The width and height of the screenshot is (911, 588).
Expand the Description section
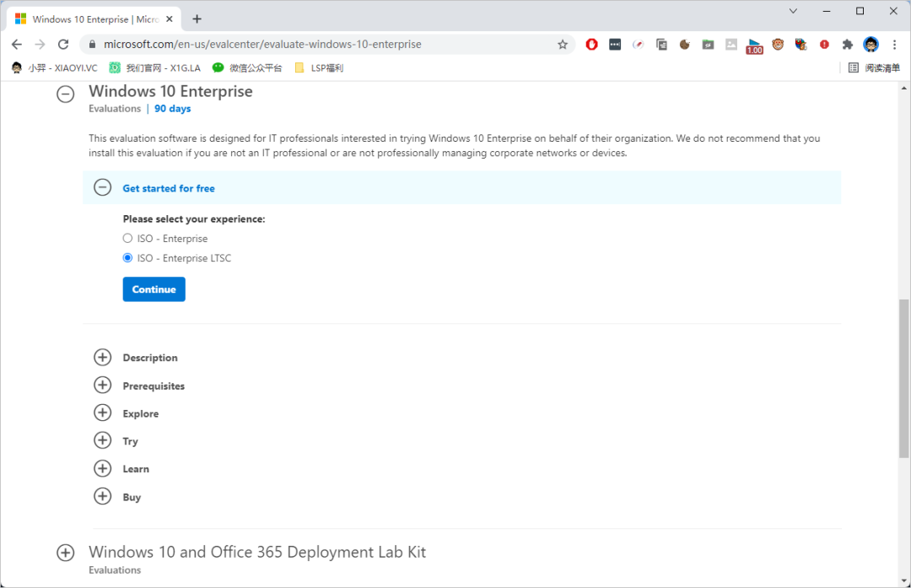point(103,358)
